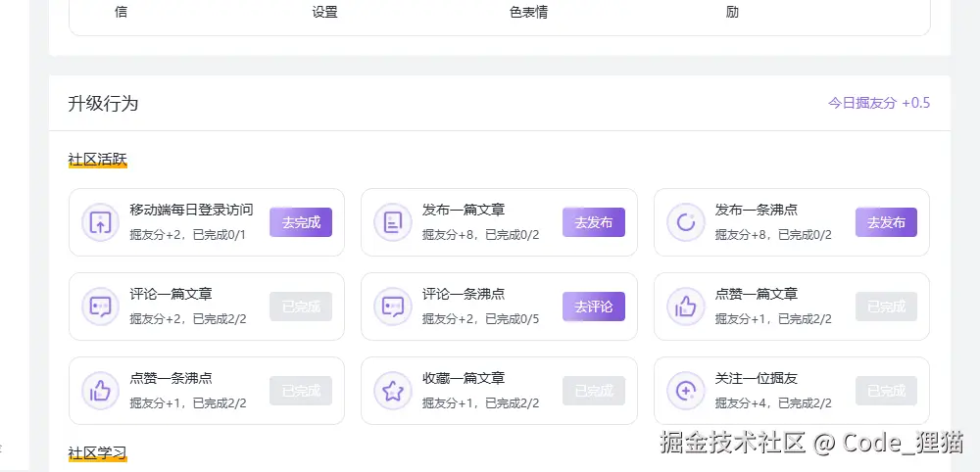This screenshot has height=472, width=980.
Task: Click 去发布 for 发布一条沸点
Action: click(886, 222)
